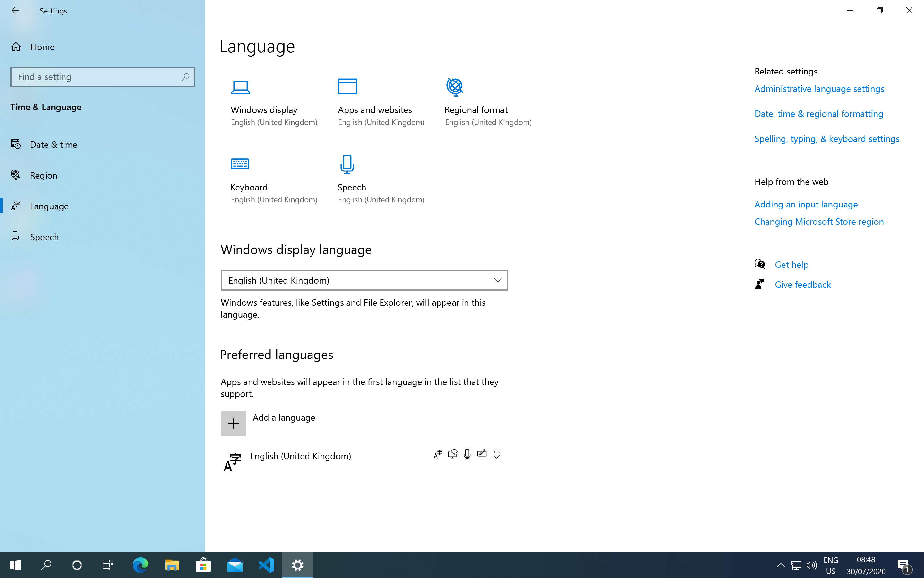Open Mail from the taskbar
The height and width of the screenshot is (578, 924).
pos(235,565)
